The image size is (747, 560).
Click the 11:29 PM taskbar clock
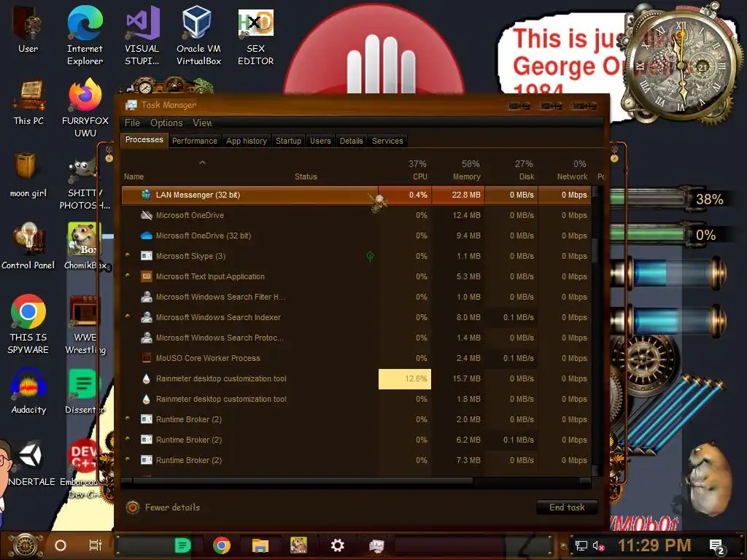(x=654, y=545)
